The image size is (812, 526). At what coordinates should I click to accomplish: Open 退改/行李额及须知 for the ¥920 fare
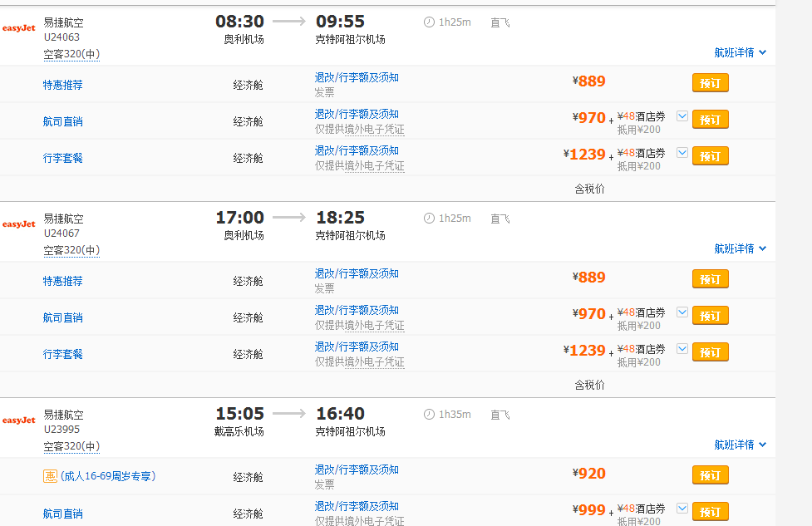point(357,470)
